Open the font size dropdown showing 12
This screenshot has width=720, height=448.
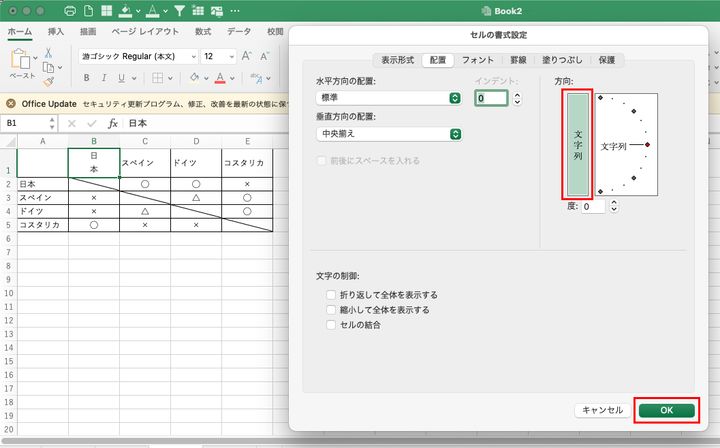216,57
